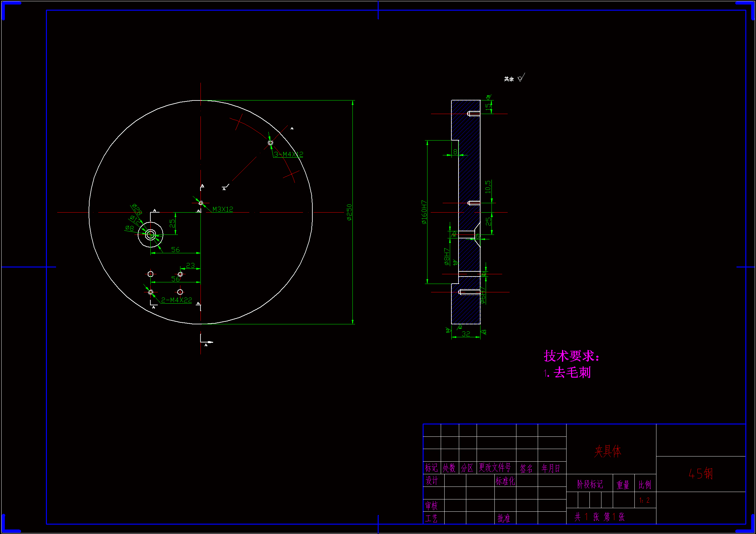Click the 更改文件号 column header
The image size is (756, 534).
494,467
